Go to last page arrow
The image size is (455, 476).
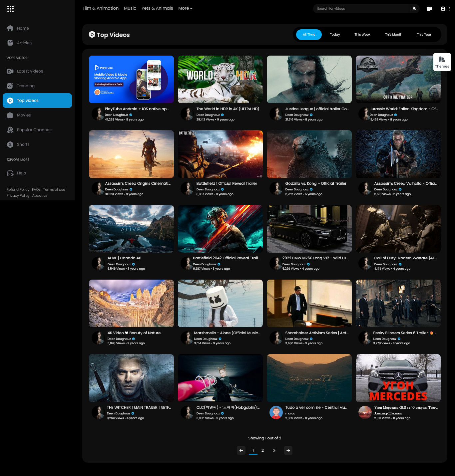coord(288,450)
